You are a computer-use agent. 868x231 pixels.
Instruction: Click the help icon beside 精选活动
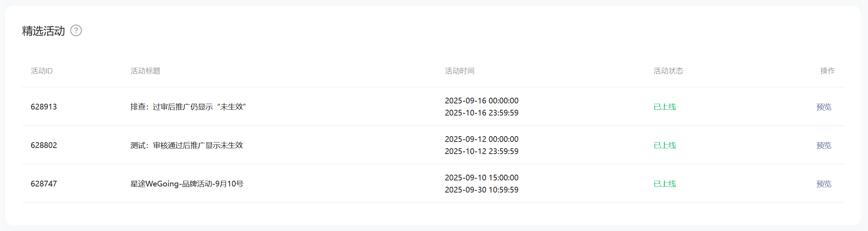click(76, 31)
